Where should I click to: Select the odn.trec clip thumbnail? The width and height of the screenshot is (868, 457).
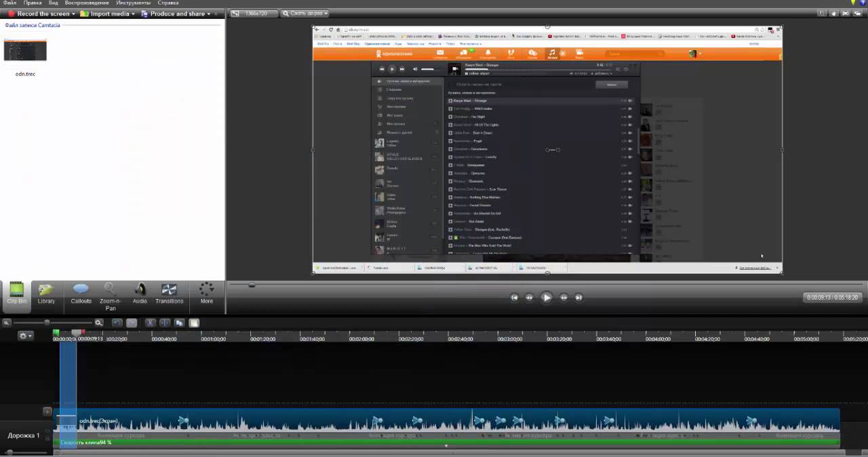coord(25,49)
